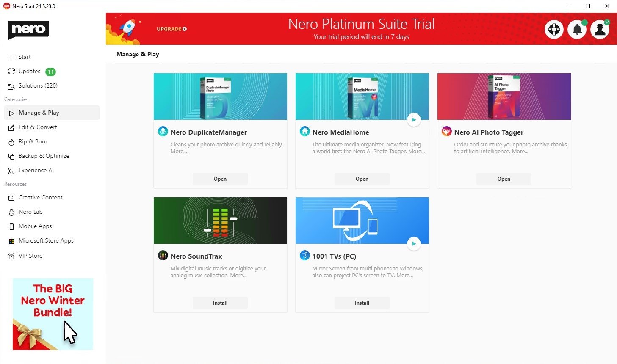
Task: Click the Nero logo in sidebar
Action: 28,30
